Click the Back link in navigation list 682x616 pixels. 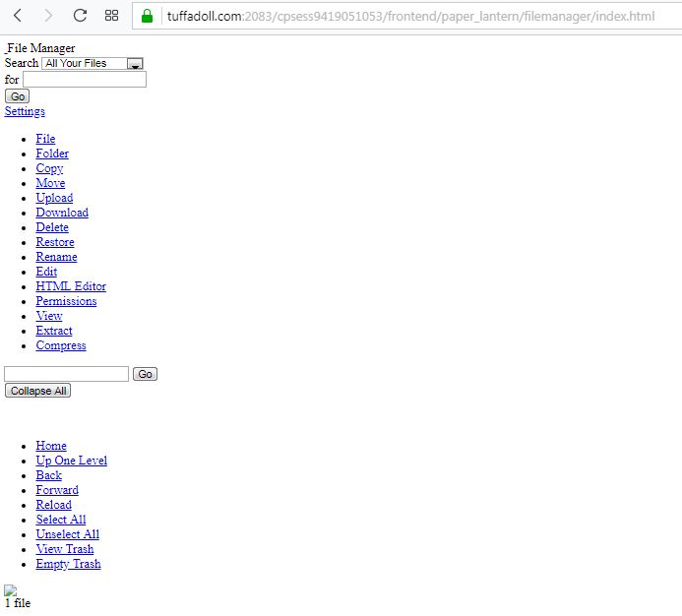49,475
